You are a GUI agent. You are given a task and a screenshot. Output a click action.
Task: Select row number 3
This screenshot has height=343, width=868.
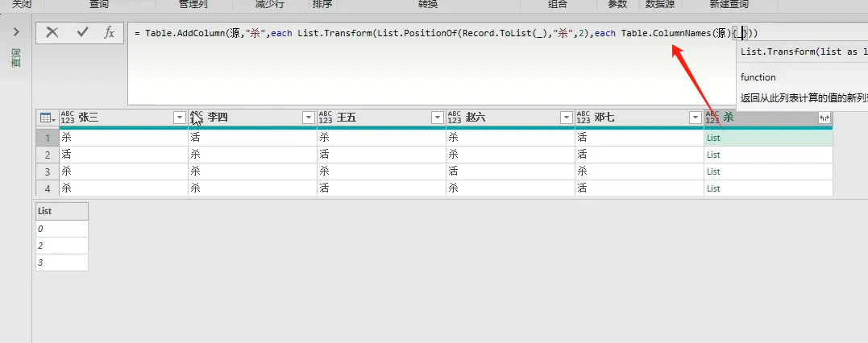(x=48, y=171)
